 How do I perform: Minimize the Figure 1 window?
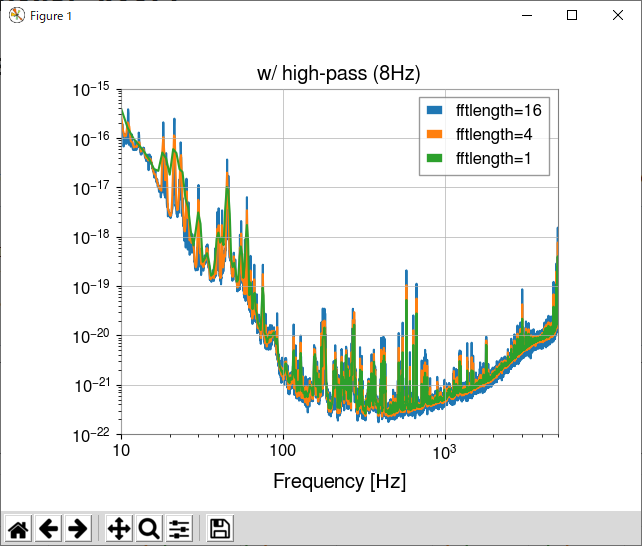(526, 15)
